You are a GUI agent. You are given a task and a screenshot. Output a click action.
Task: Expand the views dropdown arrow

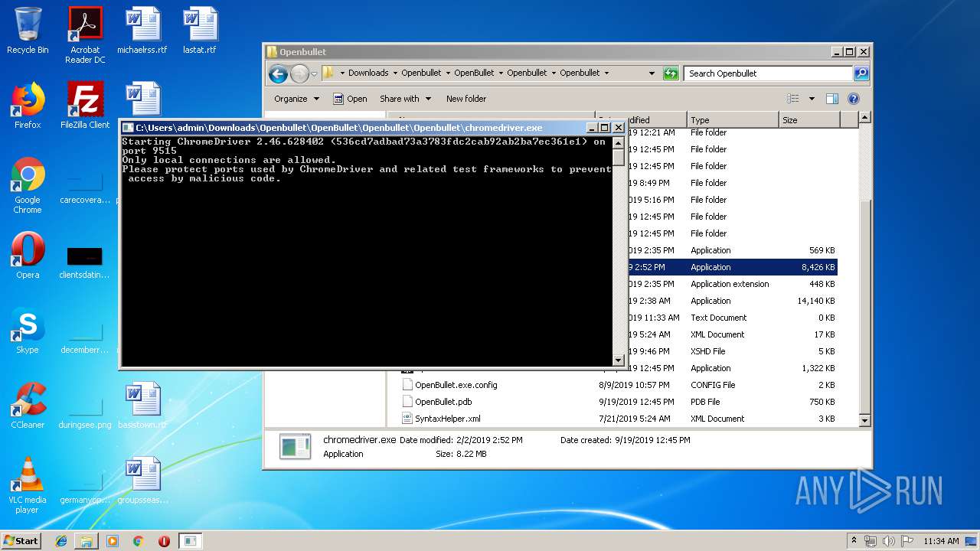(x=812, y=99)
